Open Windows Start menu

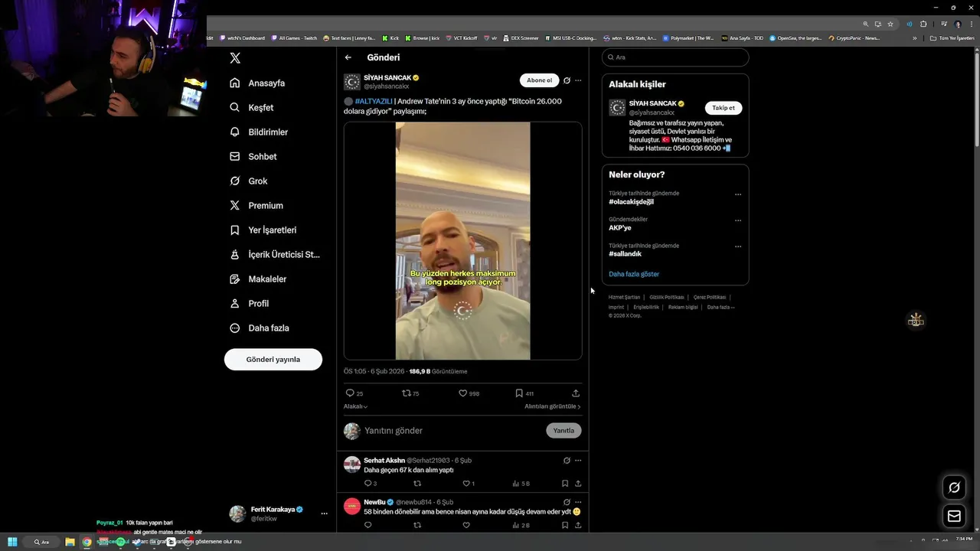tap(12, 542)
